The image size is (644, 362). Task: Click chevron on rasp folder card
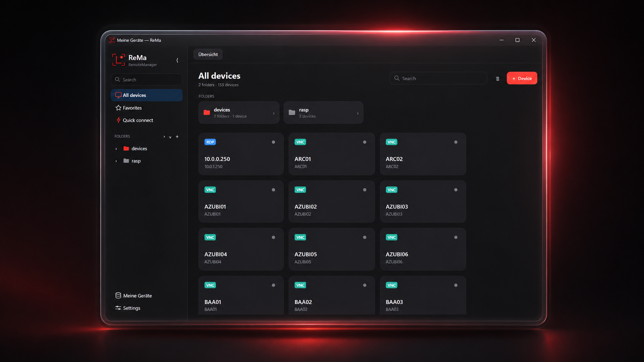point(358,113)
